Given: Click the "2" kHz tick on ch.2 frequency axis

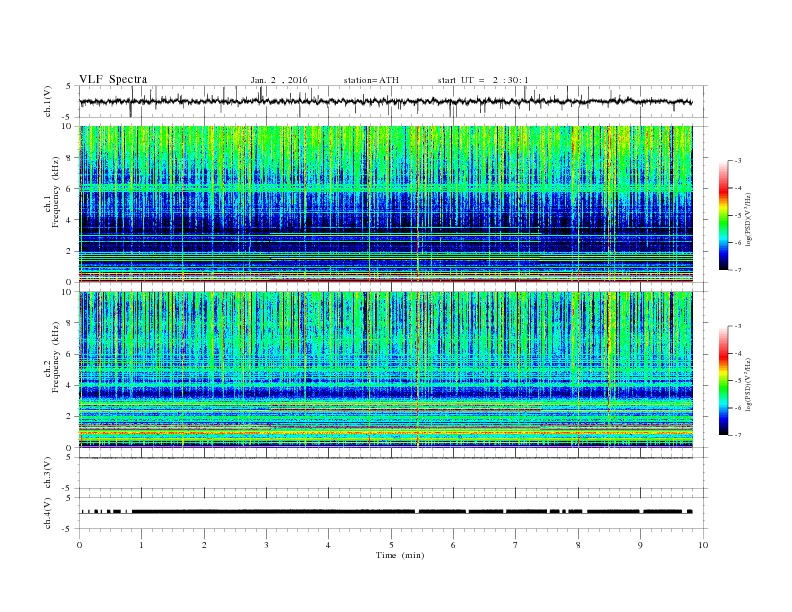Looking at the screenshot, I should click(x=69, y=417).
